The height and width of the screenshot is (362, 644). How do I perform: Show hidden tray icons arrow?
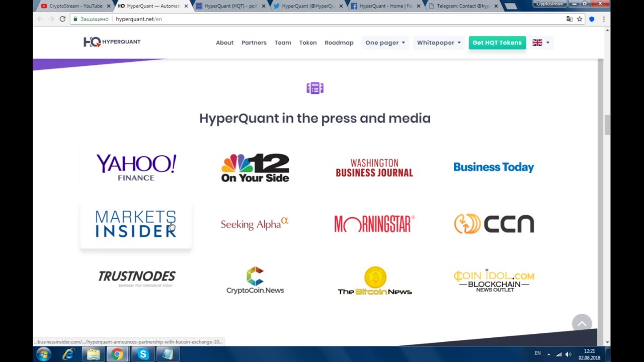pos(549,354)
